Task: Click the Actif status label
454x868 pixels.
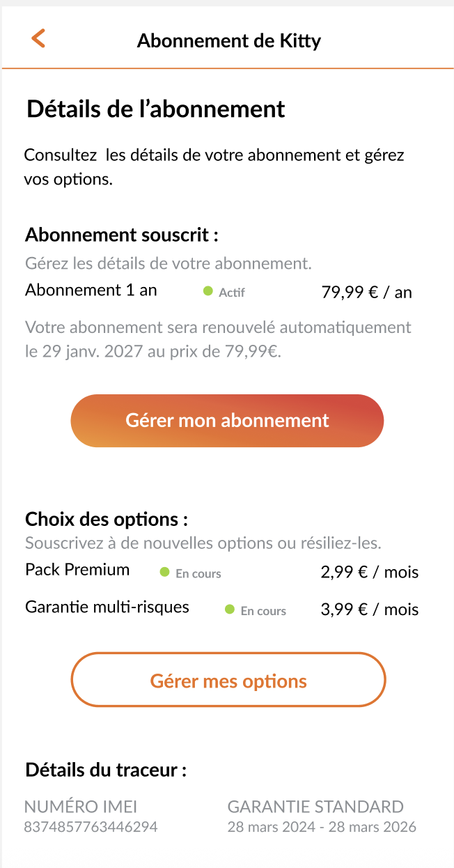Action: [x=232, y=293]
